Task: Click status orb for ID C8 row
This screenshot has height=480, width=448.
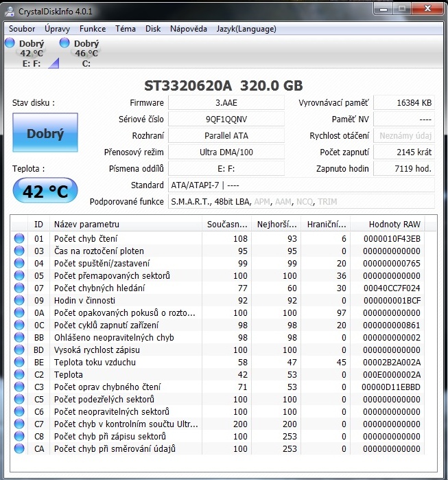Action: pyautogui.click(x=19, y=436)
